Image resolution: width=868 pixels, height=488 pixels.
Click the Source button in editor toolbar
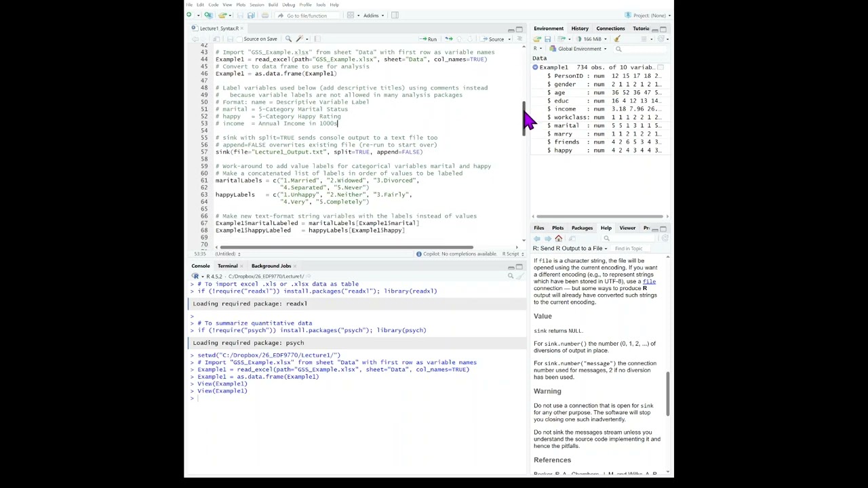point(492,39)
